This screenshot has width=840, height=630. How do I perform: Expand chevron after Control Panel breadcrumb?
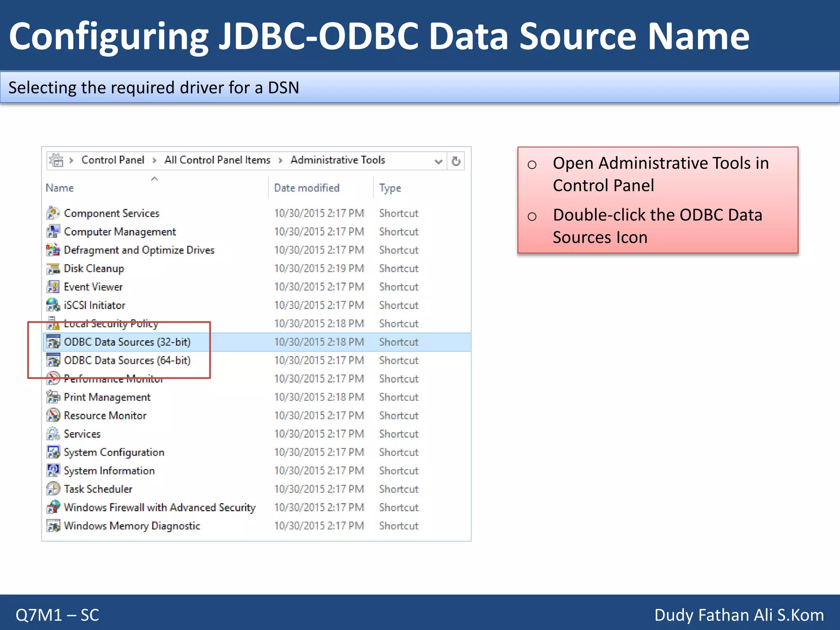point(154,160)
